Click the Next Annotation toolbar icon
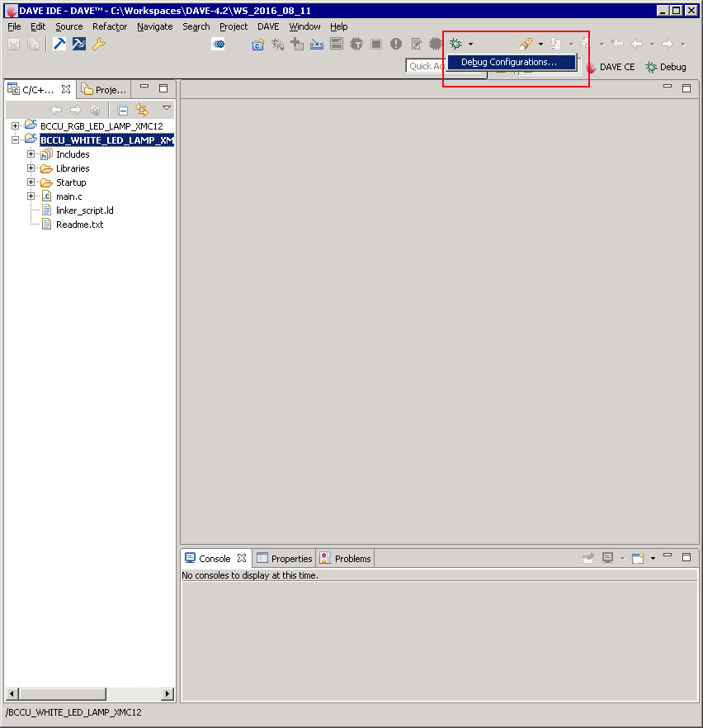Screen dimensions: 703x728 click(555, 44)
